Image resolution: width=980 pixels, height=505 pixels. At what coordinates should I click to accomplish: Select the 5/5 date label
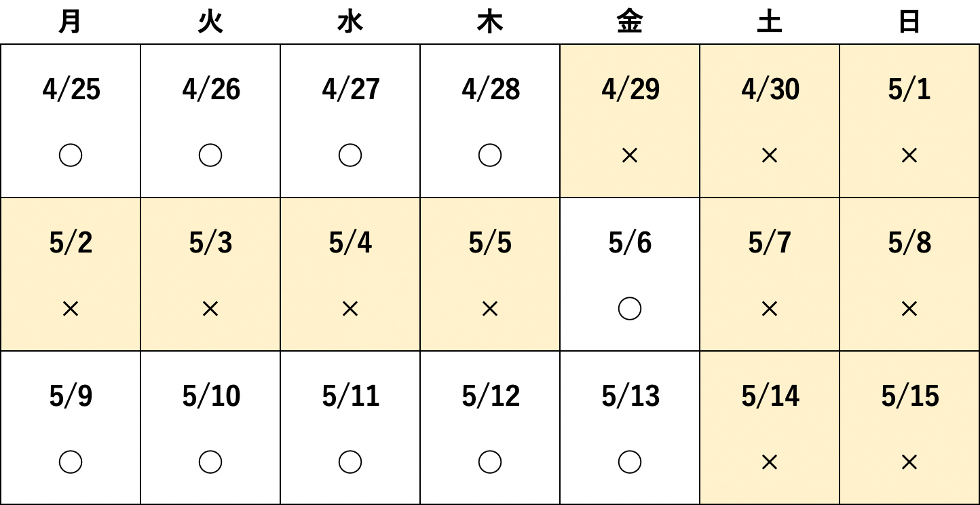pos(490,243)
